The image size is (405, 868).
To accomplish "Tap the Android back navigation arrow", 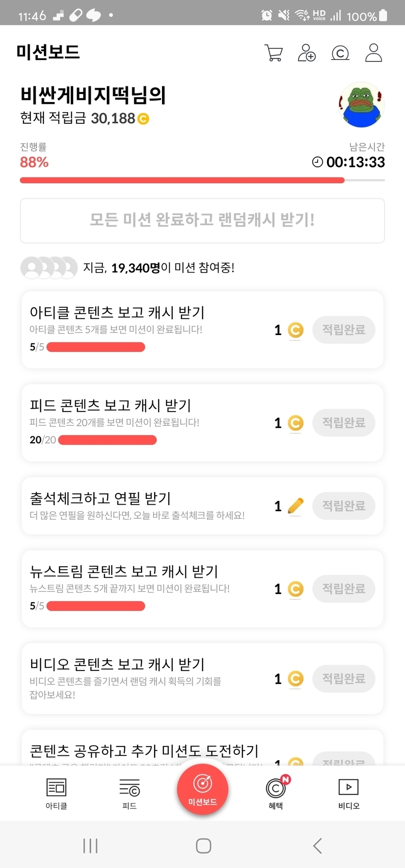I will [x=317, y=846].
